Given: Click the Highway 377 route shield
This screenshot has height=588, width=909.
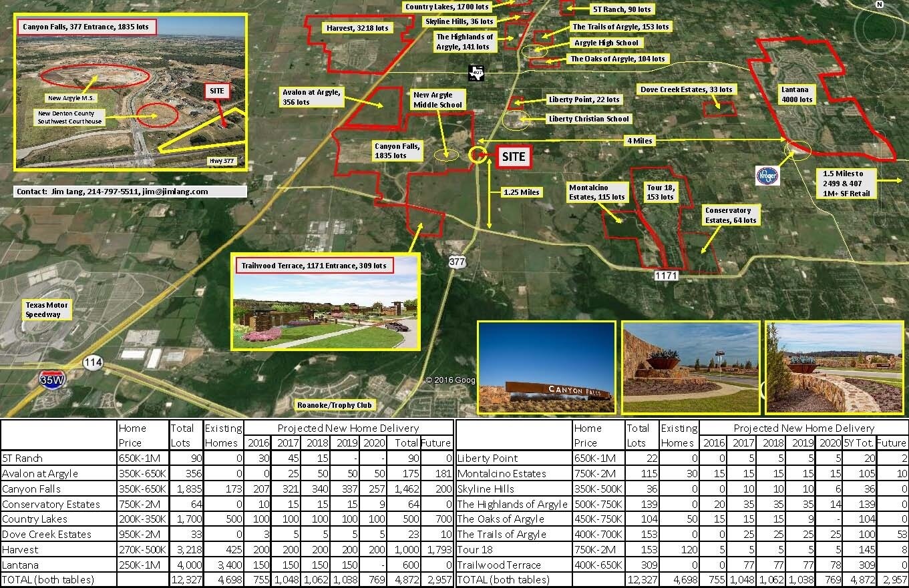Looking at the screenshot, I should pos(457,262).
